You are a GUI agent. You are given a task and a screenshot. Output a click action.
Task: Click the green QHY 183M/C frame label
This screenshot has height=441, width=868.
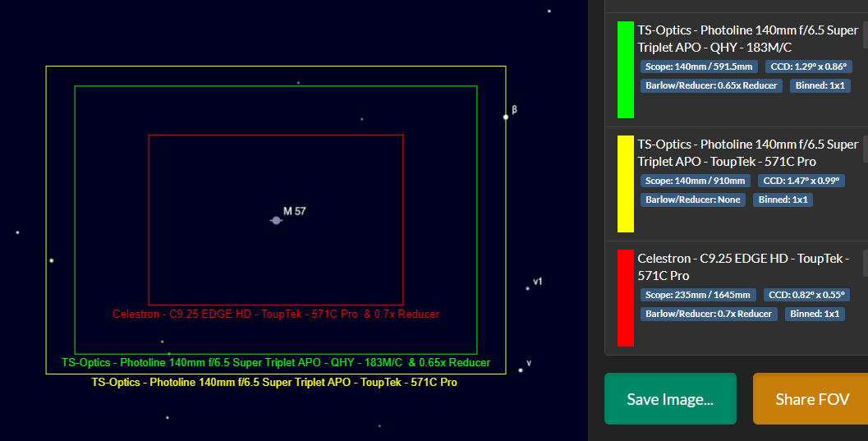pyautogui.click(x=276, y=362)
